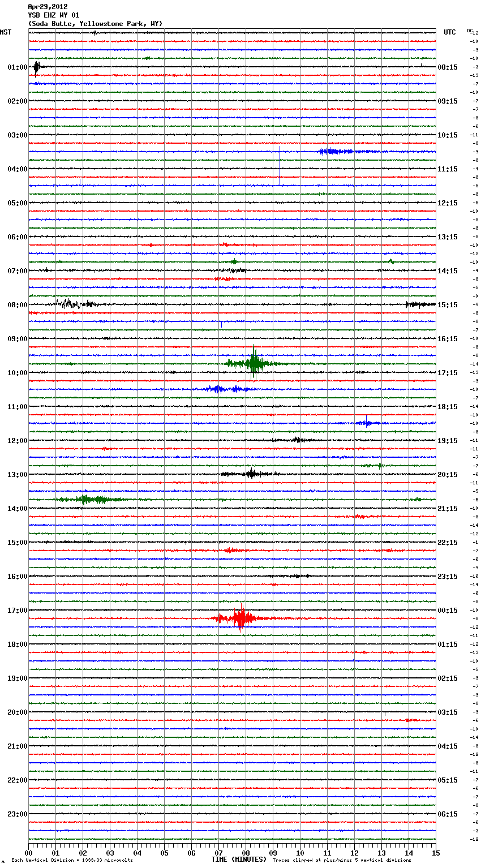Click the 09:15 UTC time label
The width and height of the screenshot is (481, 868).
pyautogui.click(x=448, y=101)
